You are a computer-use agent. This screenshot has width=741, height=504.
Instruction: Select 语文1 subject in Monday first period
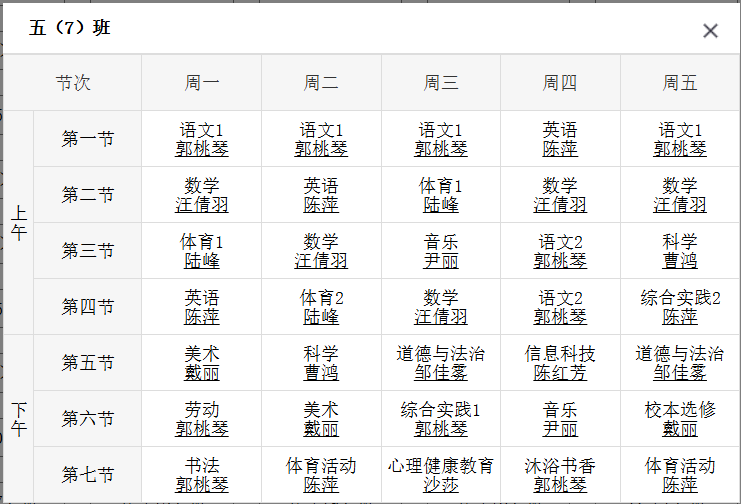202,130
